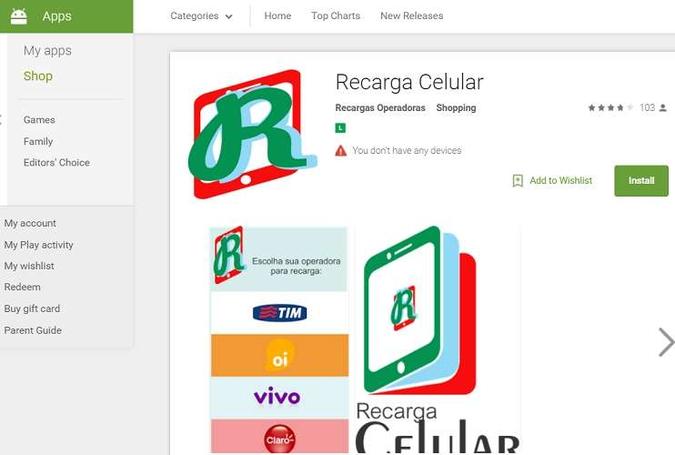The image size is (675, 455).
Task: Click the Android robot Apps icon
Action: click(x=19, y=16)
